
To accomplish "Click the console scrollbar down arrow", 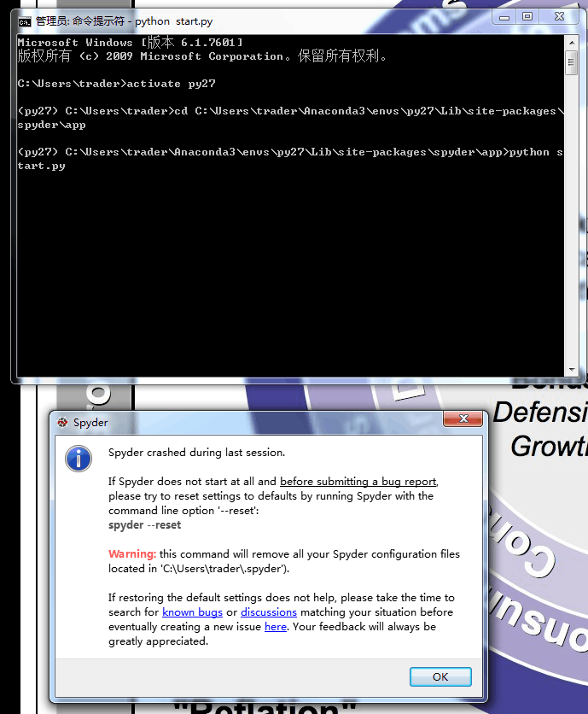I will (x=572, y=370).
